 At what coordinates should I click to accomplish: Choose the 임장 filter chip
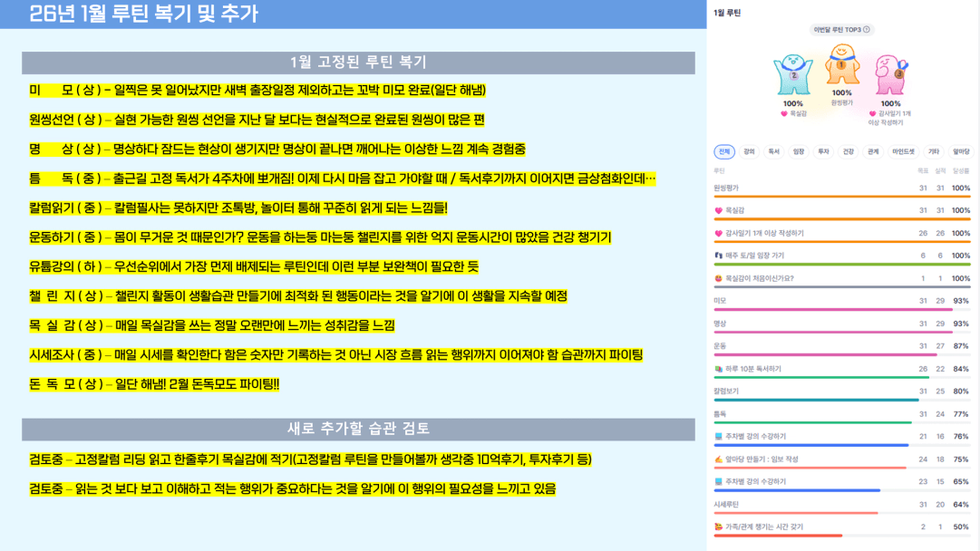[x=798, y=152]
